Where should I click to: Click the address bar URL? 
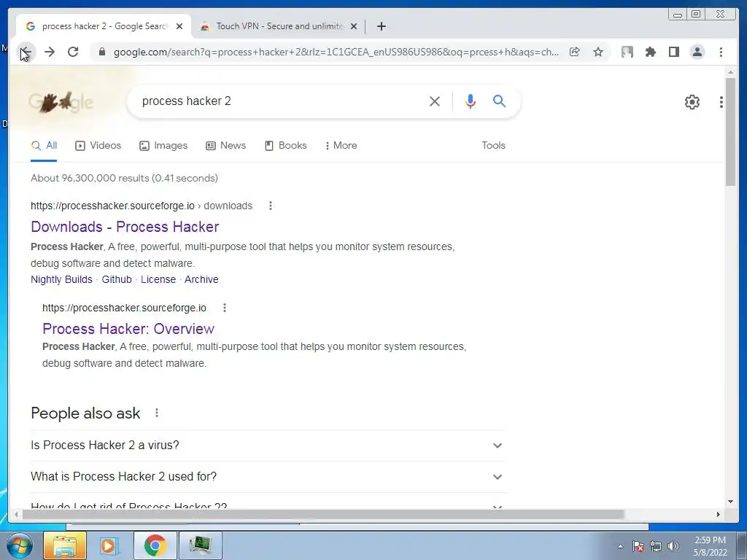tap(336, 52)
